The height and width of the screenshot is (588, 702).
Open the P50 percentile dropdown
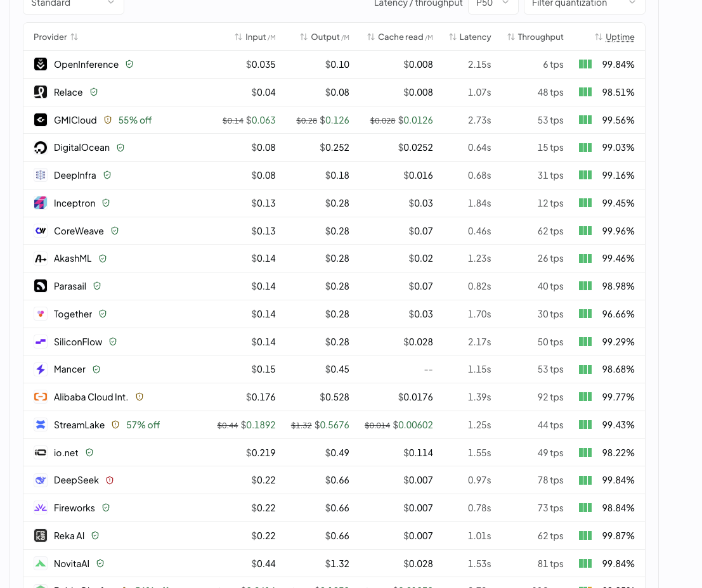tap(493, 4)
